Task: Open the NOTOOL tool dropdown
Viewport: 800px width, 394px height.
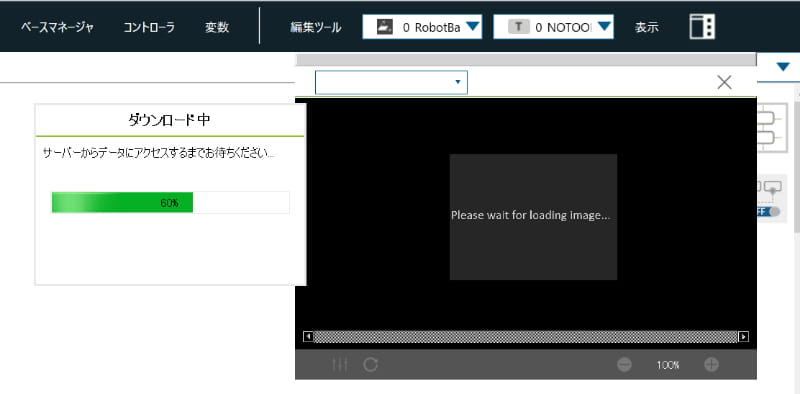Action: [553, 27]
